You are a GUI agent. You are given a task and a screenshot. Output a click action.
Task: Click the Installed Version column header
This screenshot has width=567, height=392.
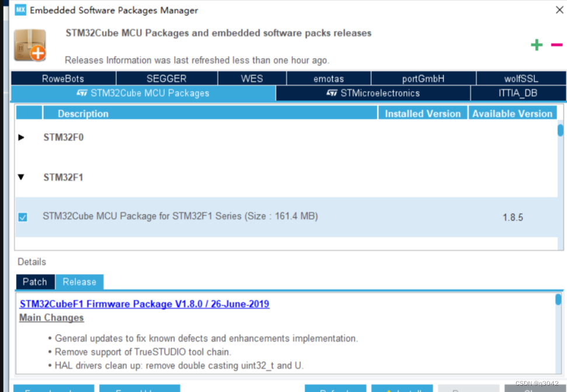[423, 113]
